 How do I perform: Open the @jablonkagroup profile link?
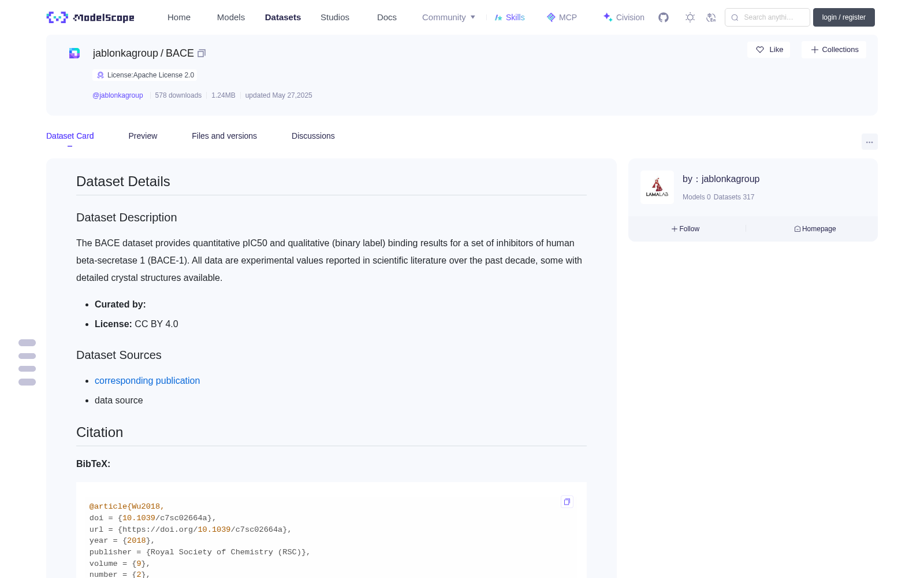118,95
